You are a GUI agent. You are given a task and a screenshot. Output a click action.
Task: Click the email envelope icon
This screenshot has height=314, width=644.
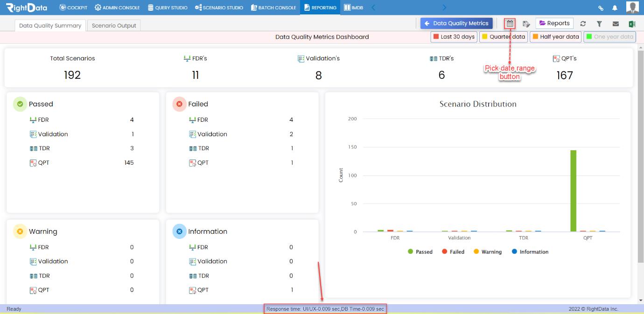tap(616, 24)
